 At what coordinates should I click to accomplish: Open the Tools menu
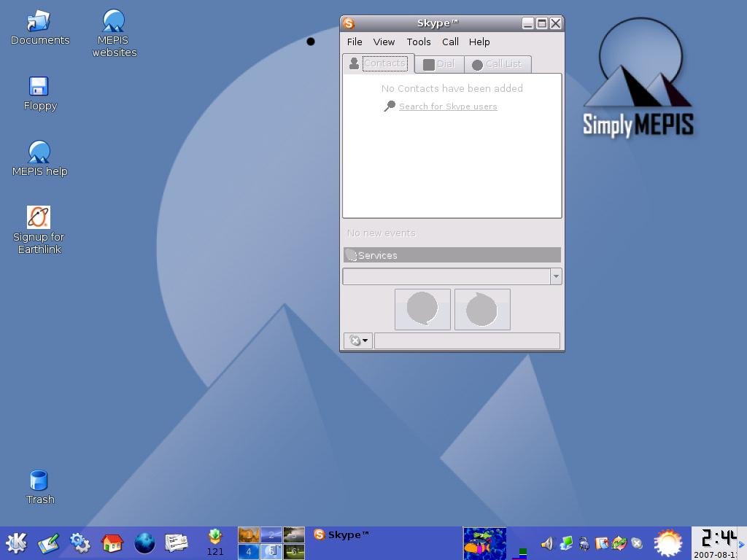pos(419,42)
